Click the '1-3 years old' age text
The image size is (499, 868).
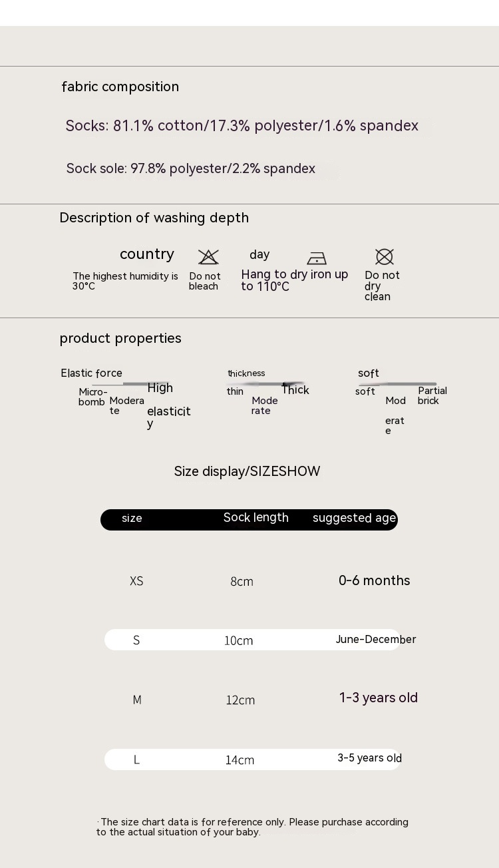(378, 698)
